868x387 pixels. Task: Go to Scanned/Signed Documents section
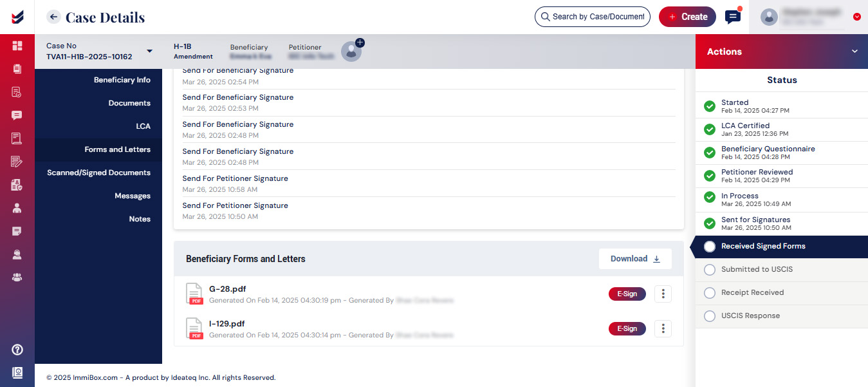pyautogui.click(x=98, y=173)
